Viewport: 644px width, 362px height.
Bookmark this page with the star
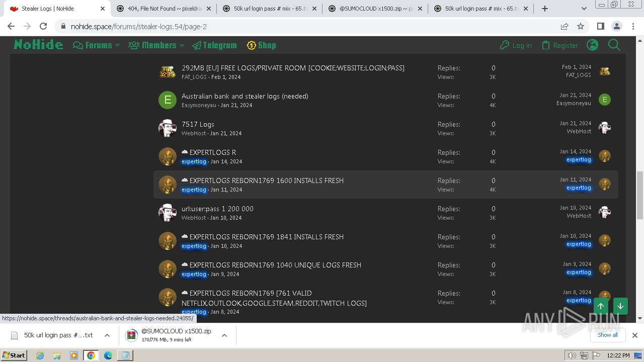point(581,26)
